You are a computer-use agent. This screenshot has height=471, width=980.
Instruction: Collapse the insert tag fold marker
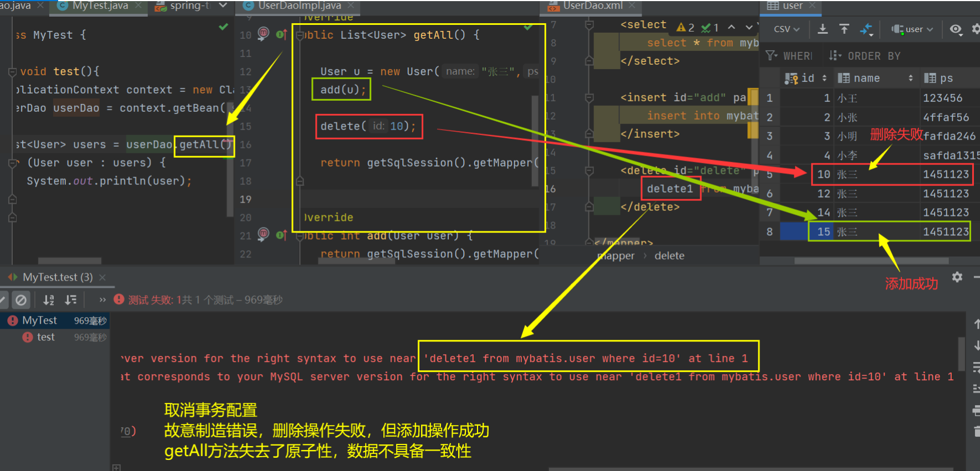click(x=589, y=98)
